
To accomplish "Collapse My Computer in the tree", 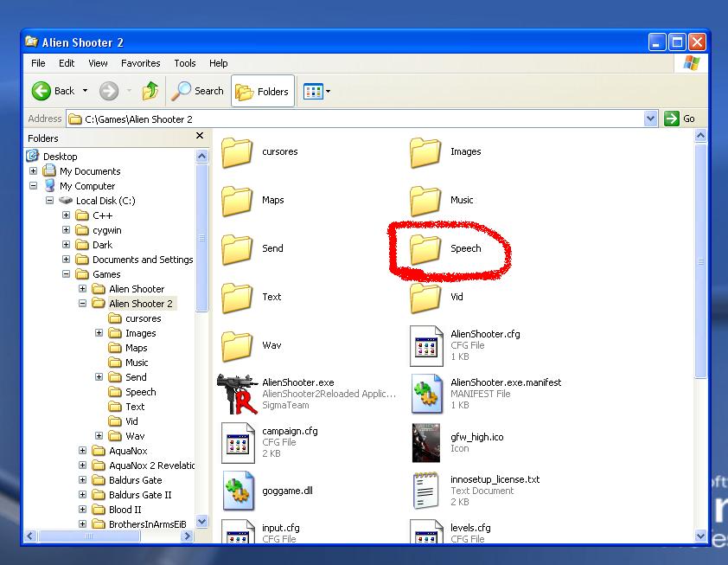I will (34, 186).
